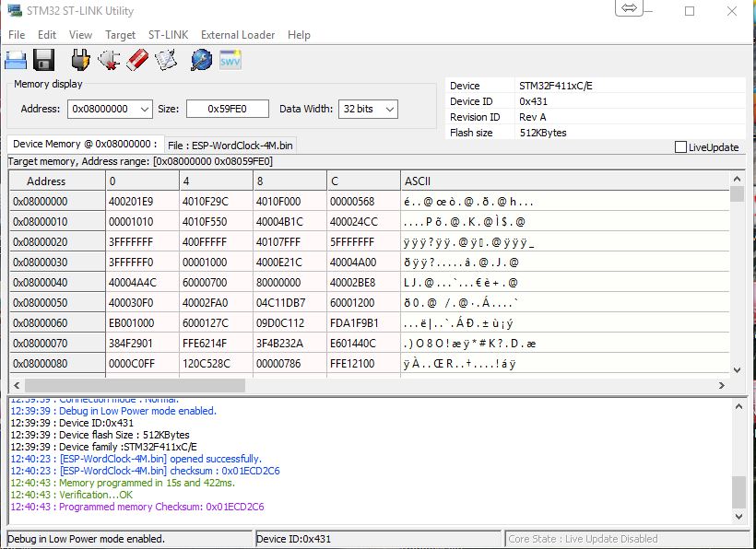The height and width of the screenshot is (549, 756).
Task: Select memory cell 4000E21C
Action: click(x=289, y=262)
